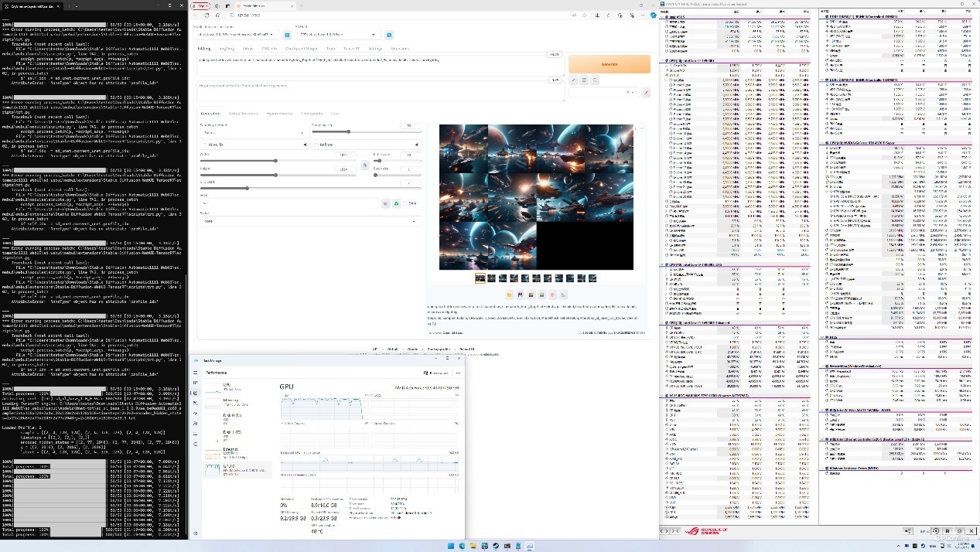Switch to the img2img tab
The height and width of the screenshot is (552, 980).
225,48
